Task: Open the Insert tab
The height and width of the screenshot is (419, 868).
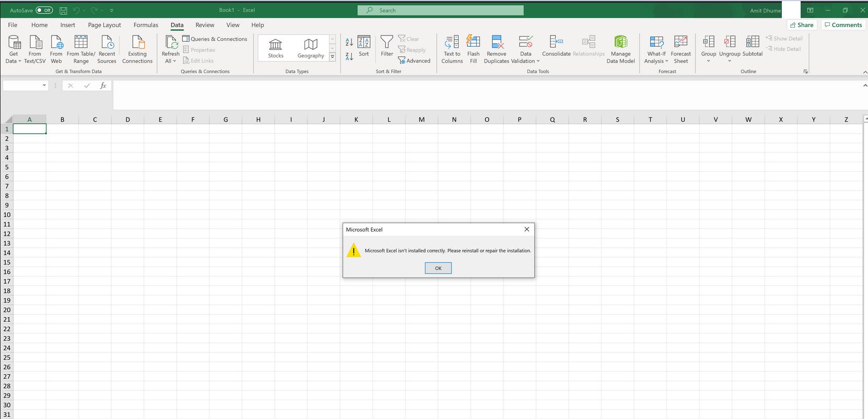Action: coord(68,25)
